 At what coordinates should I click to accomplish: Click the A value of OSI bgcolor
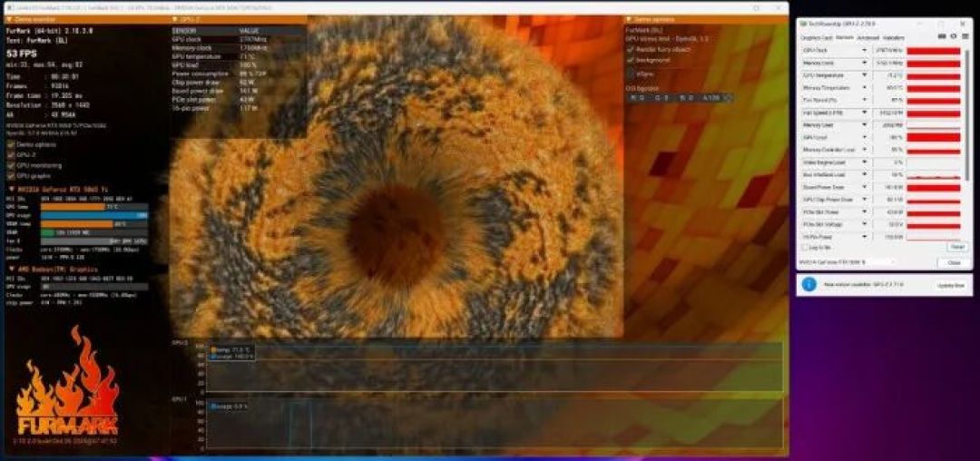point(710,98)
